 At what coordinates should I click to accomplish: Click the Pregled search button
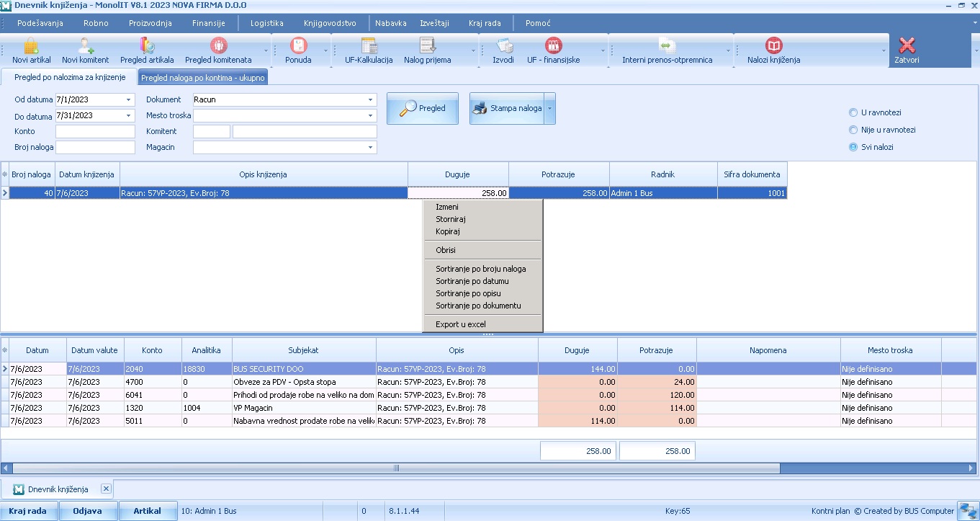pos(423,109)
